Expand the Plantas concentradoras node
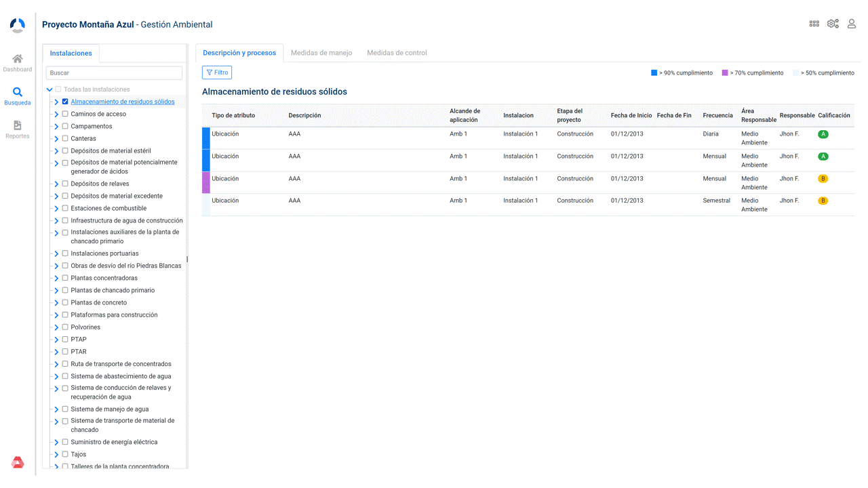The height and width of the screenshot is (488, 868). [x=56, y=279]
